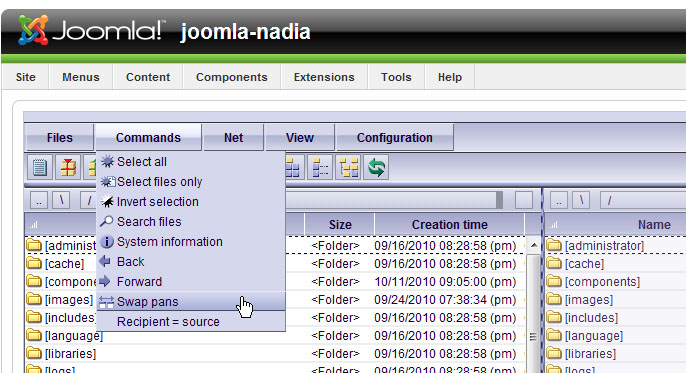The image size is (686, 373).
Task: Click the left pane scrollbar up arrow
Action: click(x=533, y=245)
